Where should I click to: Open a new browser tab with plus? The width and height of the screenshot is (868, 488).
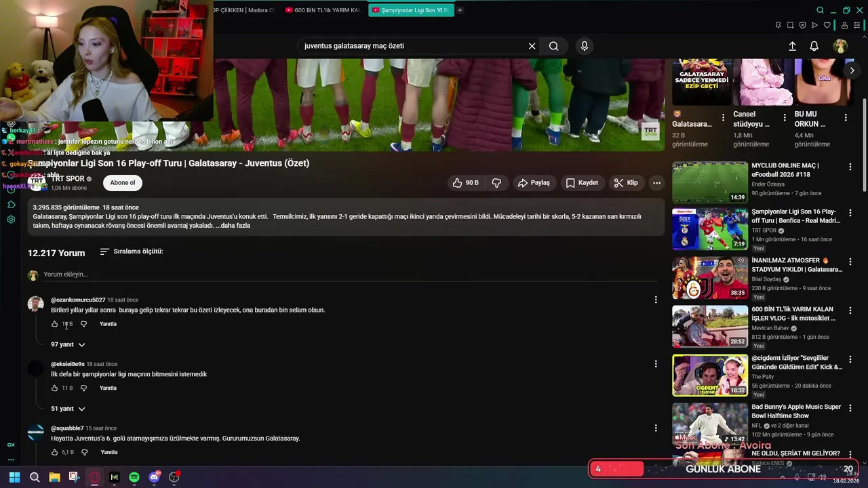pyautogui.click(x=460, y=10)
